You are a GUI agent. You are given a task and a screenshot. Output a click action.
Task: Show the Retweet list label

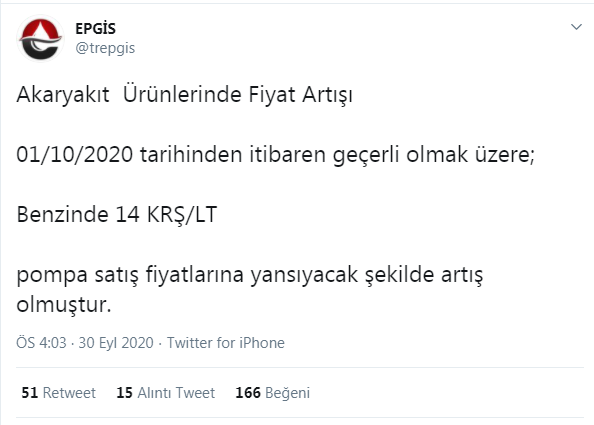click(x=69, y=393)
